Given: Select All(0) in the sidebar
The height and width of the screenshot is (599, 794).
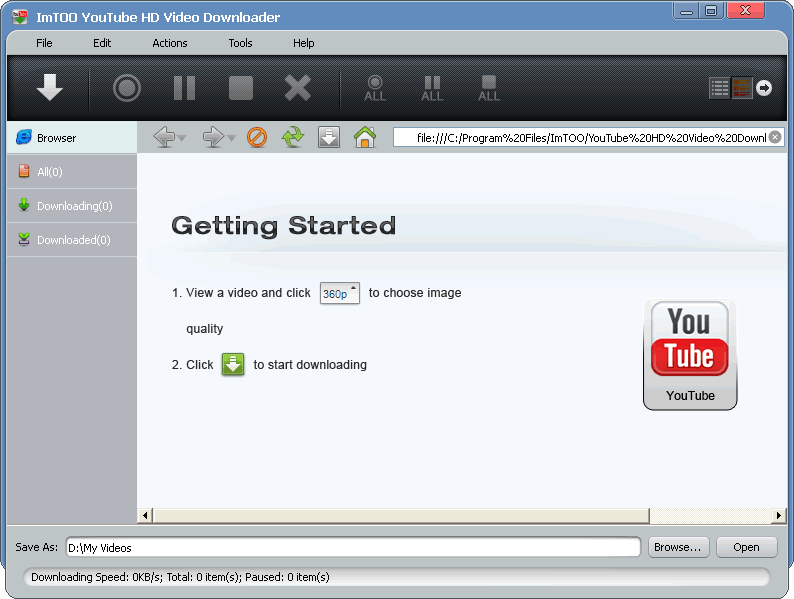Looking at the screenshot, I should pos(72,172).
